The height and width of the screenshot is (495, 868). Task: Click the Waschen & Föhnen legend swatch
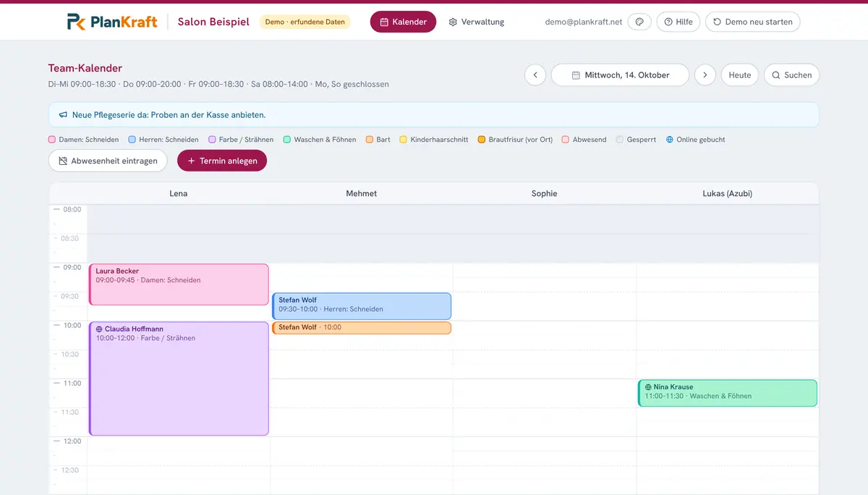[x=287, y=140]
